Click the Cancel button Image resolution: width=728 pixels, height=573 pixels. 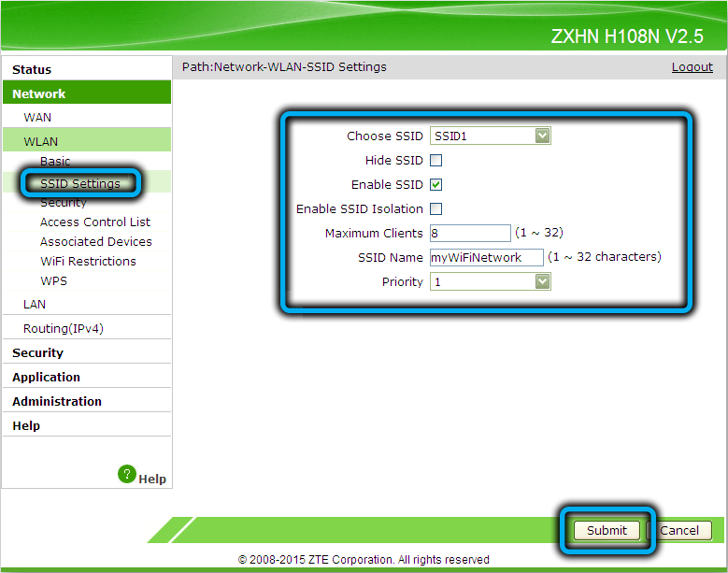pyautogui.click(x=679, y=530)
